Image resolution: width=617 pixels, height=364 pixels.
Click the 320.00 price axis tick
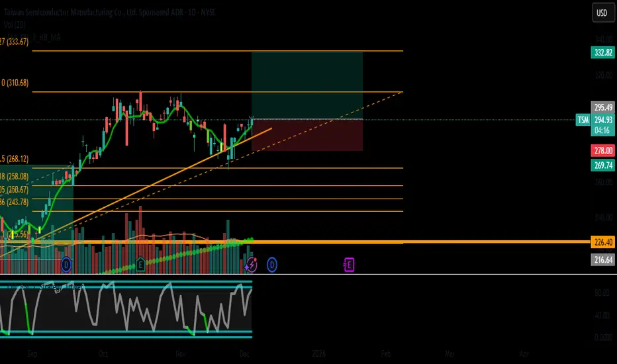point(604,75)
